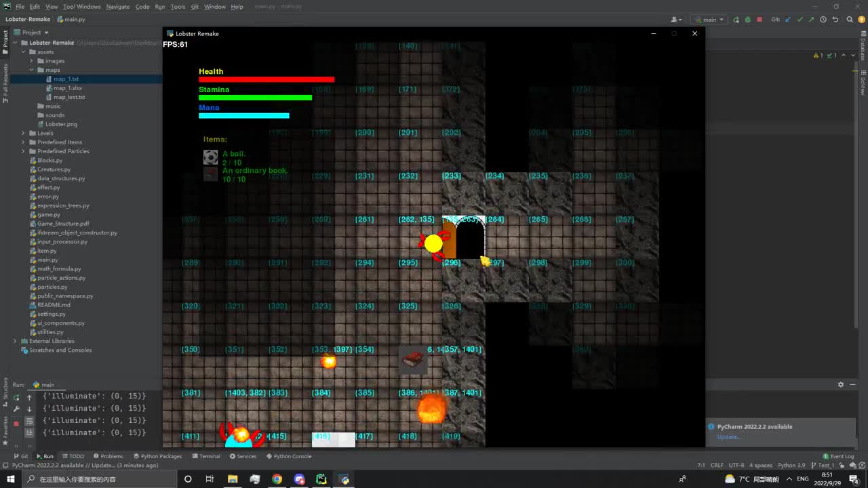This screenshot has width=868, height=488.
Task: Open the main run configuration dropdown
Action: coord(709,20)
